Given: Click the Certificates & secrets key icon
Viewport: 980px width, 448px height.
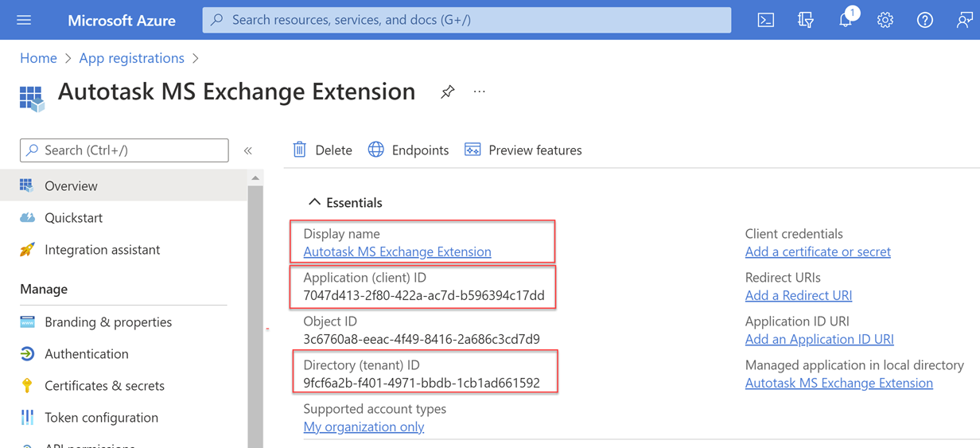Looking at the screenshot, I should point(27,386).
